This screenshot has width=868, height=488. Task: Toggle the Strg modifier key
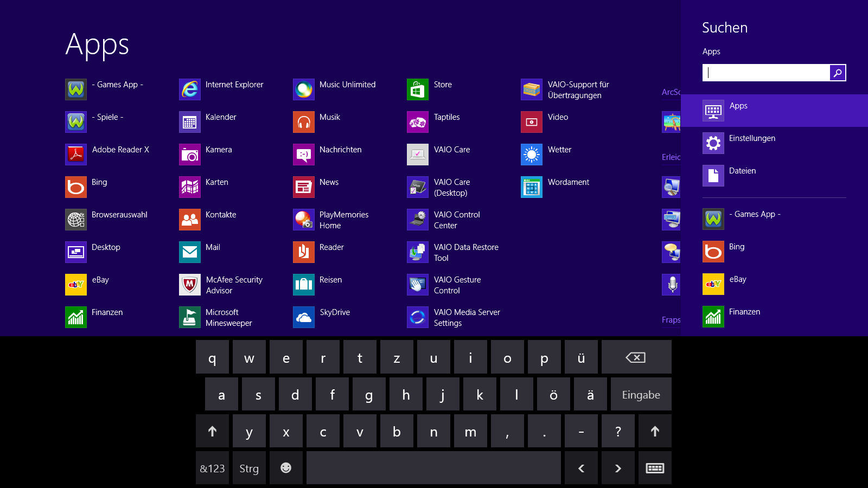[249, 468]
